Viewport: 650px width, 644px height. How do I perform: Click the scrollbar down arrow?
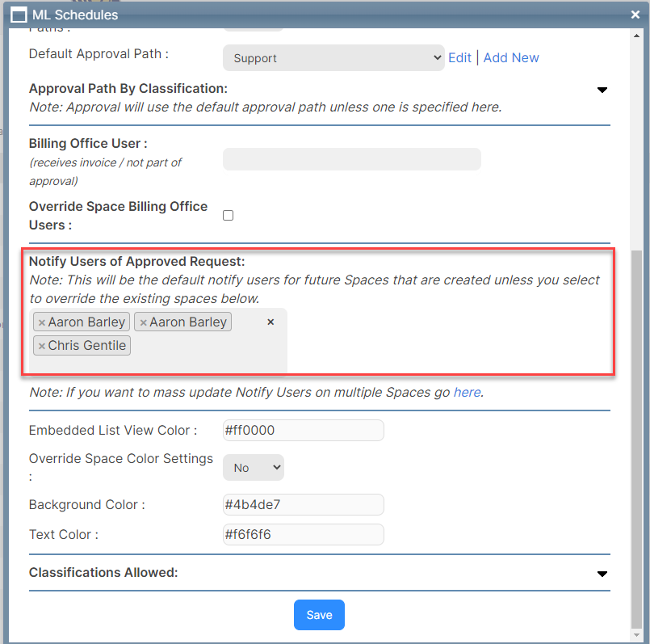click(636, 636)
